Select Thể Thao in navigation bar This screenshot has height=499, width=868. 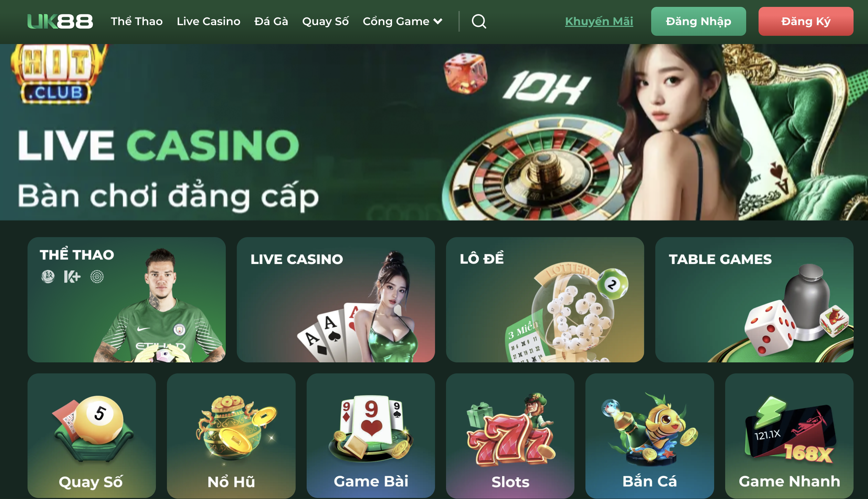[x=137, y=21]
